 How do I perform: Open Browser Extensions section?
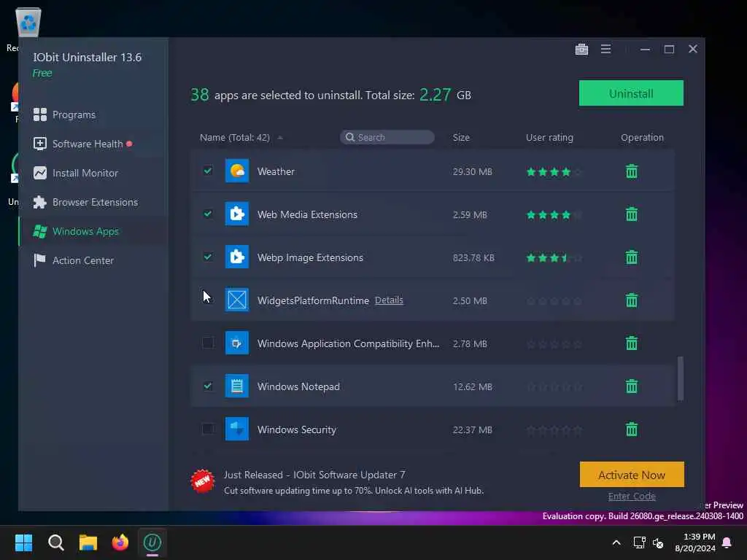click(x=86, y=202)
